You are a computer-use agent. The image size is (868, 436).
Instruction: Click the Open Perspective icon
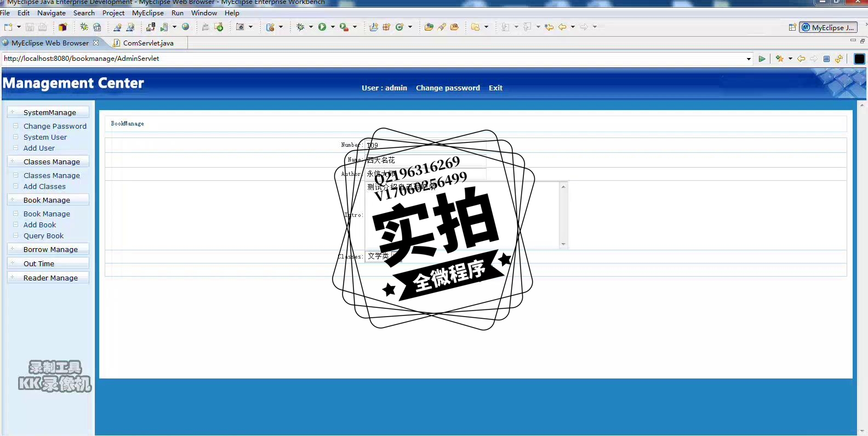click(792, 27)
